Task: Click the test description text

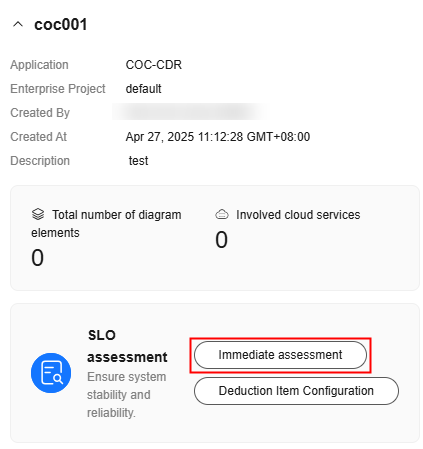Action: click(x=138, y=161)
